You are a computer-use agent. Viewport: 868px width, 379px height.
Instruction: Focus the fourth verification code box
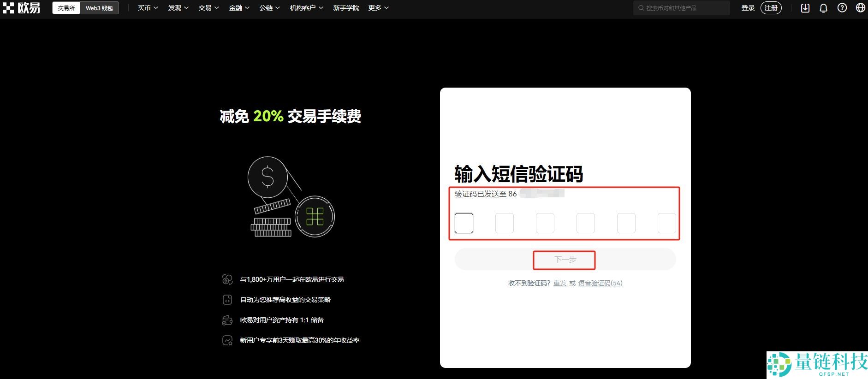tap(586, 223)
